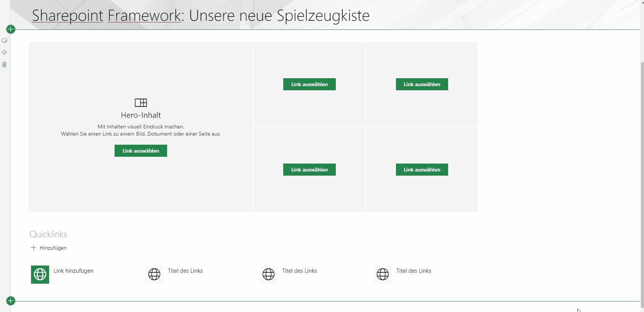Delete web part using trash icon
The width and height of the screenshot is (644, 312).
tap(5, 65)
